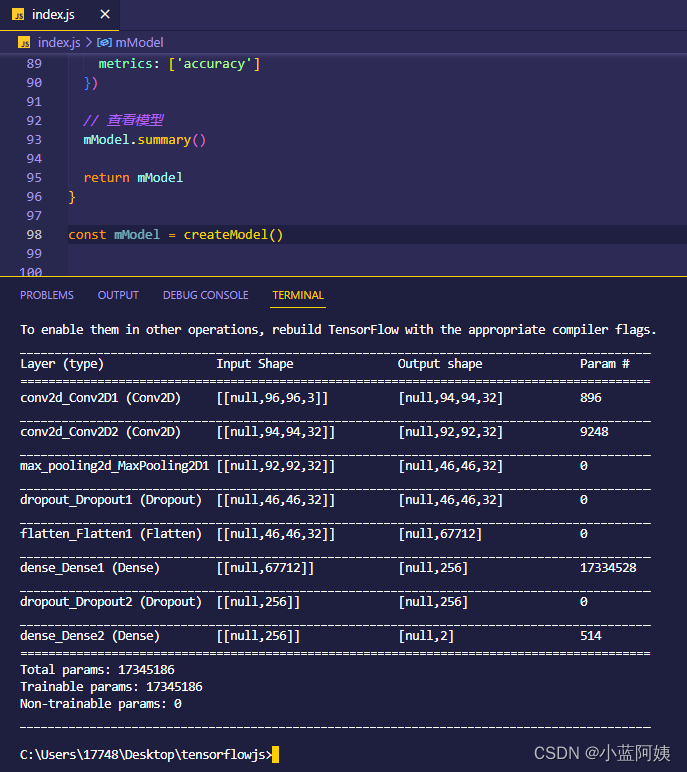The width and height of the screenshot is (687, 772).
Task: Click the Output shape column header
Action: coord(440,364)
